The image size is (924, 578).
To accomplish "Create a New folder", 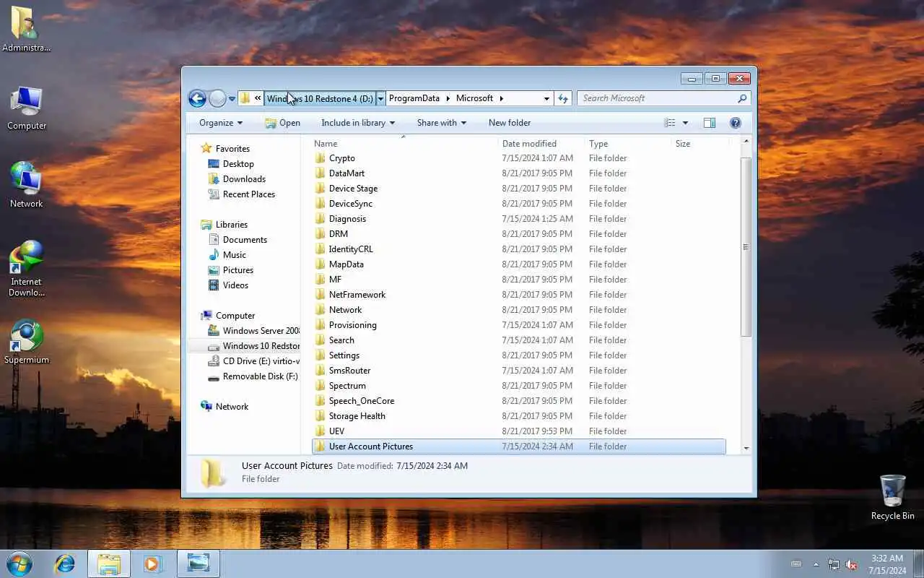I will click(510, 123).
